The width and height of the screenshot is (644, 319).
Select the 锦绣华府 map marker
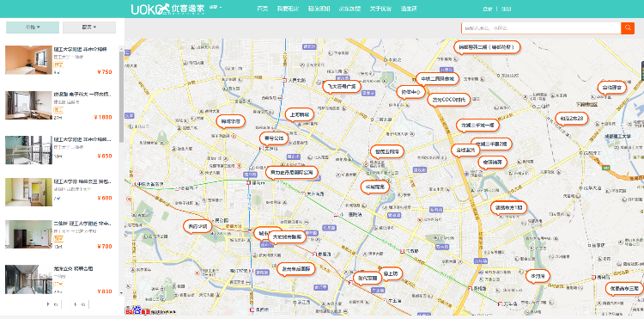click(230, 121)
